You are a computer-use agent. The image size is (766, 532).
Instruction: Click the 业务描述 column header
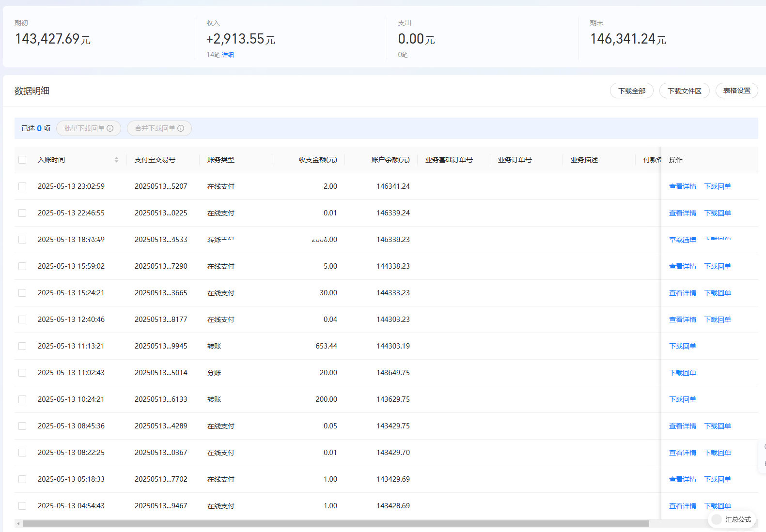point(584,160)
